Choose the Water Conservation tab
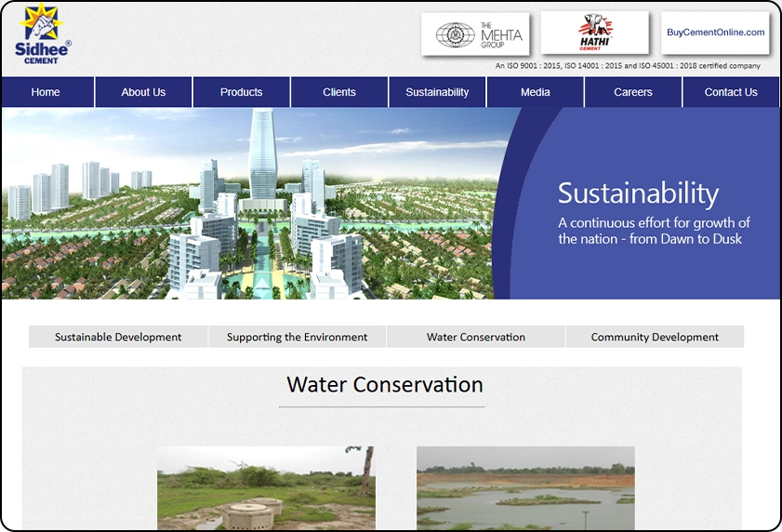 [476, 337]
